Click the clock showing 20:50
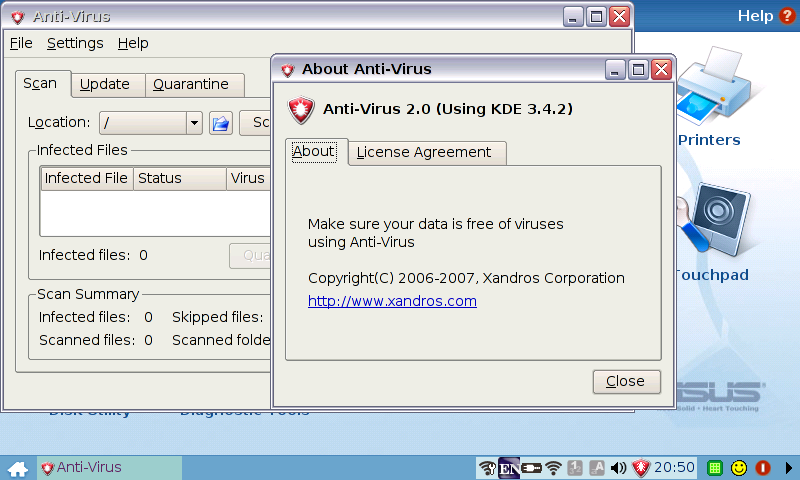This screenshot has height=480, width=800. click(x=674, y=467)
